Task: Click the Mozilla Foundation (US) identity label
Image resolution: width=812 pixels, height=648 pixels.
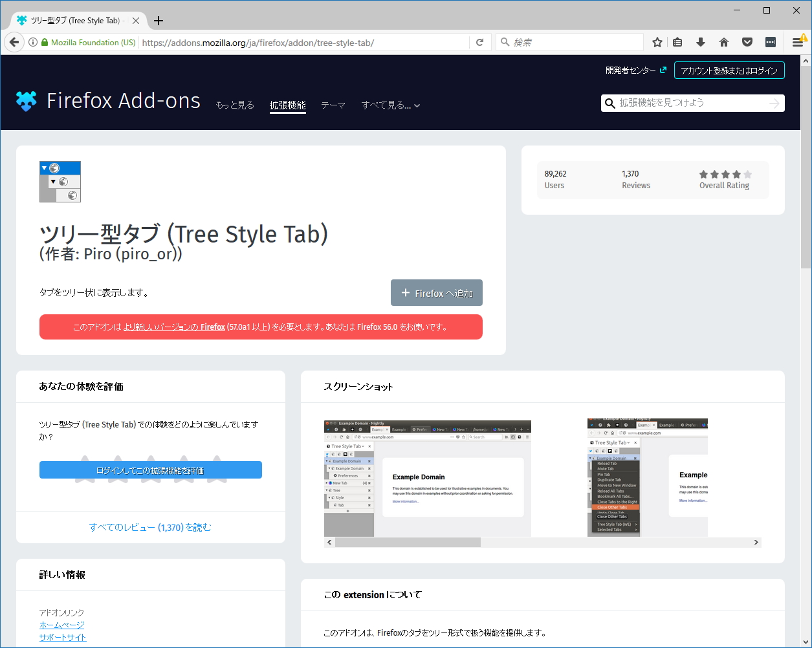Action: (x=93, y=43)
